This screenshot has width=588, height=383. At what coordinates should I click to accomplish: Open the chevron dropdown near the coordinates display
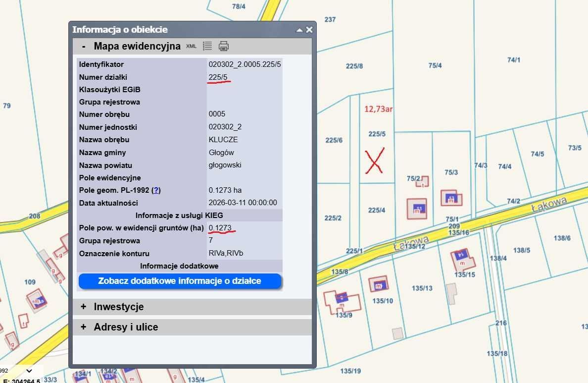(28, 371)
